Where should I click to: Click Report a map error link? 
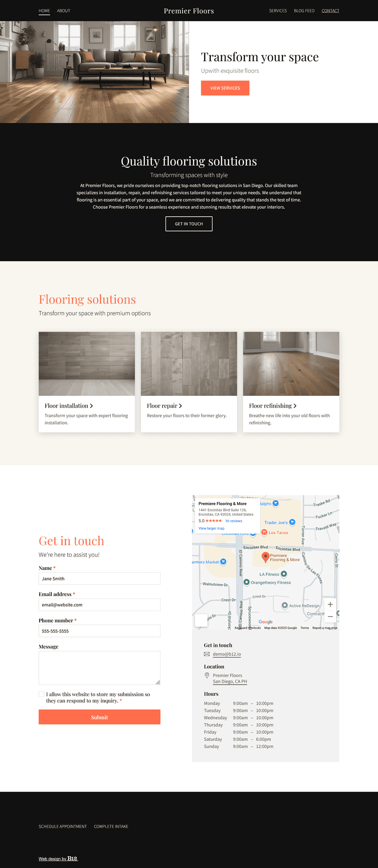tap(325, 628)
